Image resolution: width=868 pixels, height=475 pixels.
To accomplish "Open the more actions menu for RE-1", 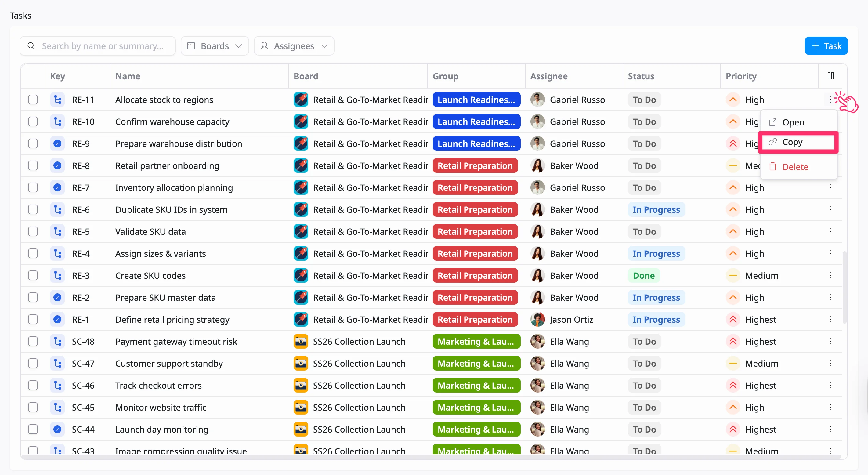I will 830,319.
